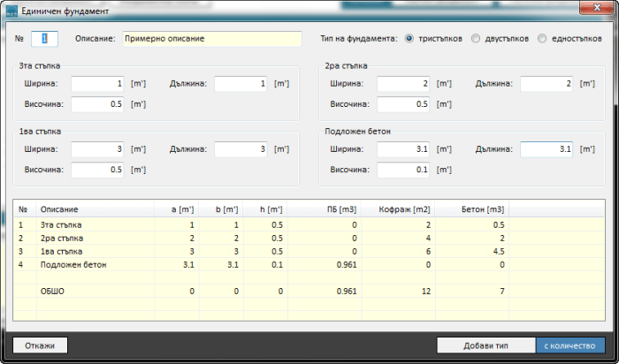Click the Откажи button

pyautogui.click(x=41, y=345)
